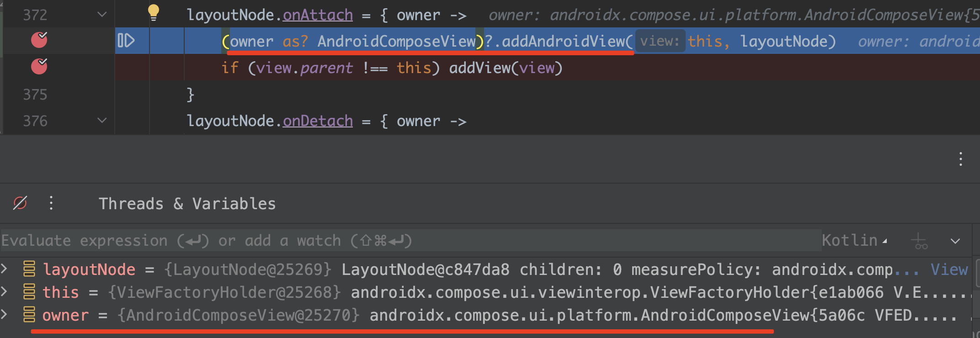980x338 pixels.
Task: Click the this variable type icon
Action: coord(29,292)
